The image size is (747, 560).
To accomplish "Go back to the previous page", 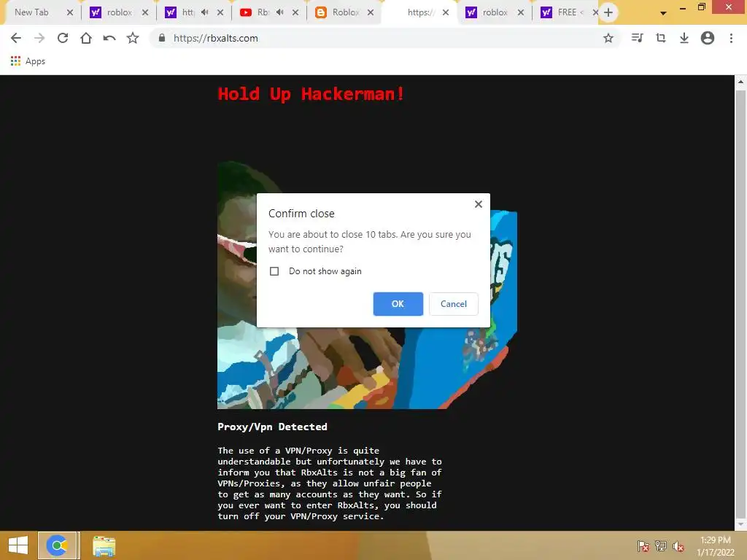I will coord(16,38).
